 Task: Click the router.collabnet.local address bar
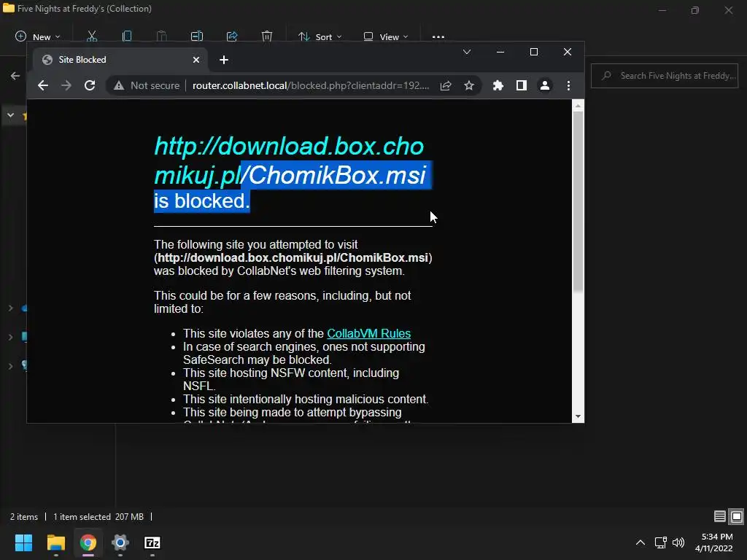tap(311, 86)
